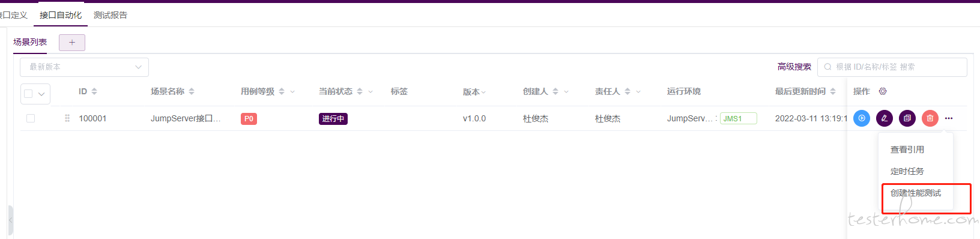This screenshot has width=980, height=239.
Task: Click the 2022-03-11 update time cell
Action: (x=811, y=118)
